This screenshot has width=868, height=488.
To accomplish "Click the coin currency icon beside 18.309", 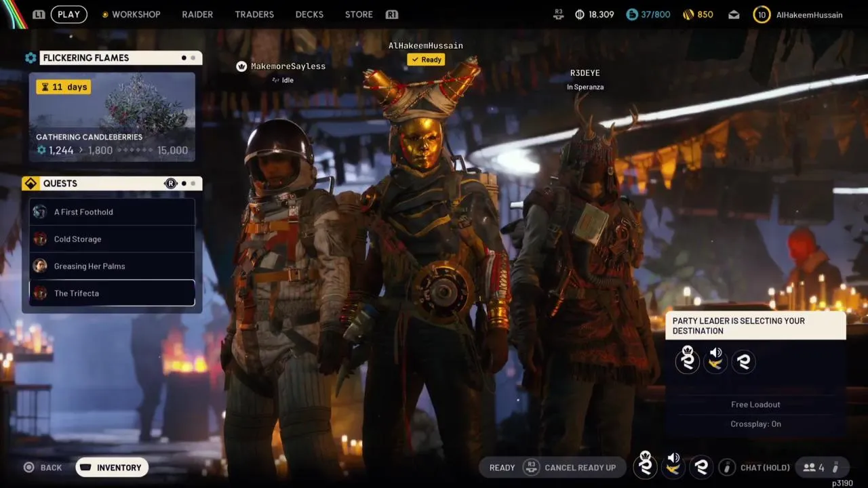I will [580, 14].
